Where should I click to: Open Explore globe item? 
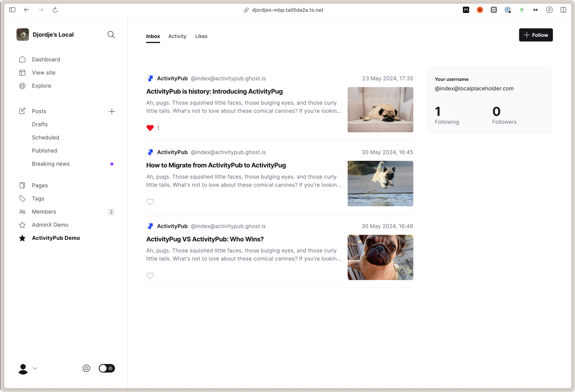[22, 86]
